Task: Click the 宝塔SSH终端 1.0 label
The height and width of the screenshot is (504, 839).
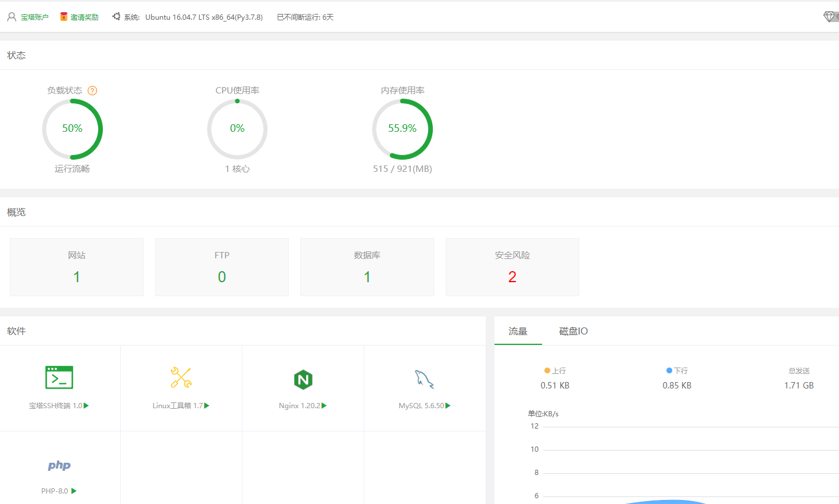Action: 56,406
